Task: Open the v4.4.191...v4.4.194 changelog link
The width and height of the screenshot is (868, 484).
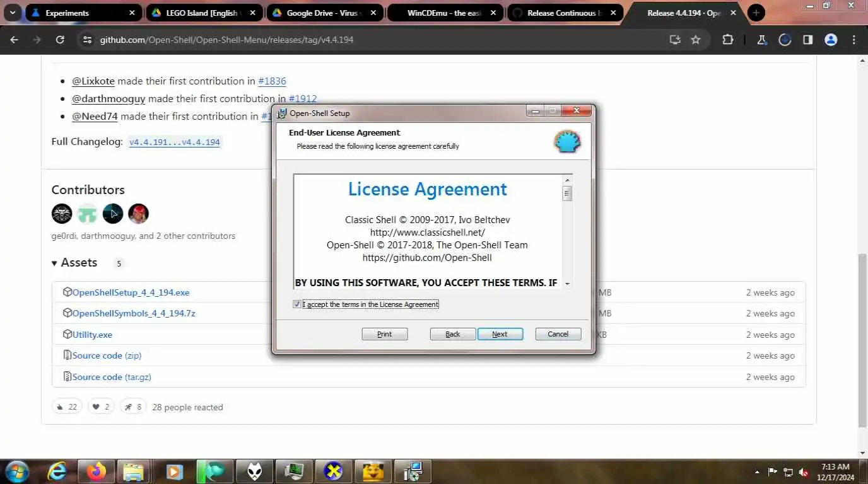Action: point(175,142)
